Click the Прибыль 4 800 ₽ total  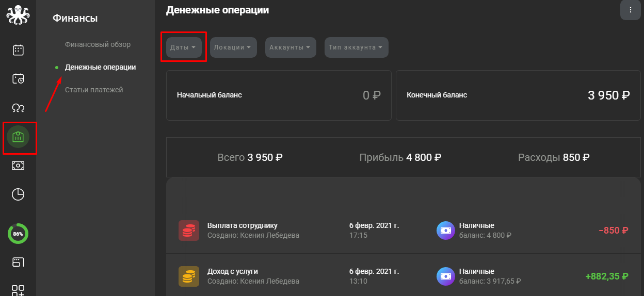click(x=400, y=158)
